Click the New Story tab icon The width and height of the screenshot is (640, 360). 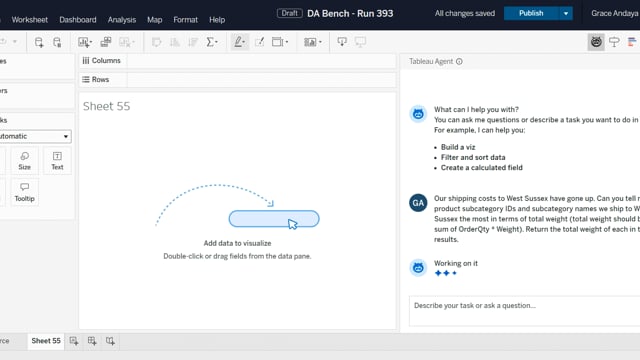click(110, 341)
